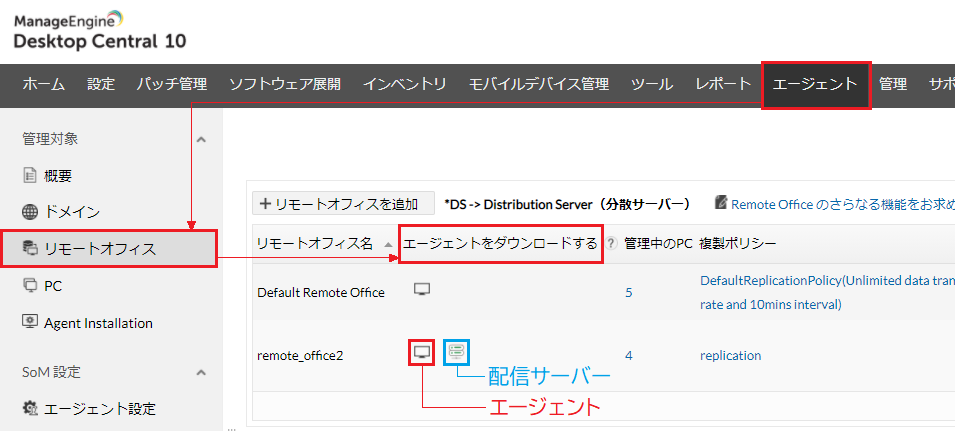Open the replication policy link
The width and height of the screenshot is (955, 431).
click(x=731, y=356)
